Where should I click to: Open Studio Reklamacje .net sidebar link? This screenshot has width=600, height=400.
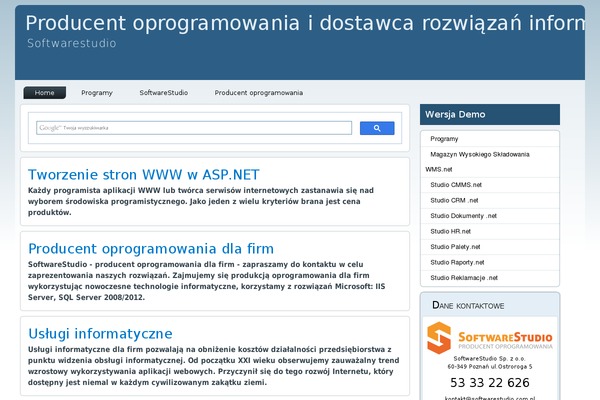tap(464, 278)
